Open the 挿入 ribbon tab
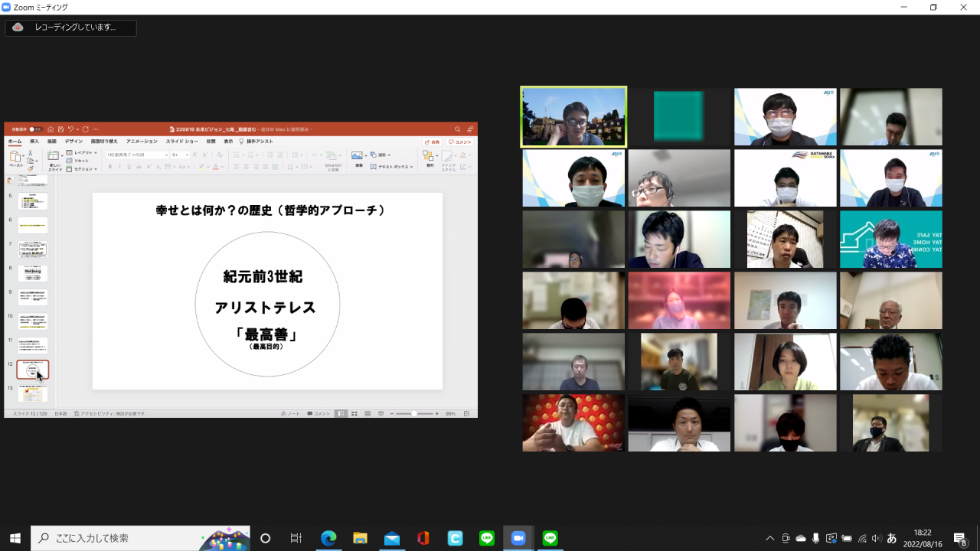 tap(34, 142)
